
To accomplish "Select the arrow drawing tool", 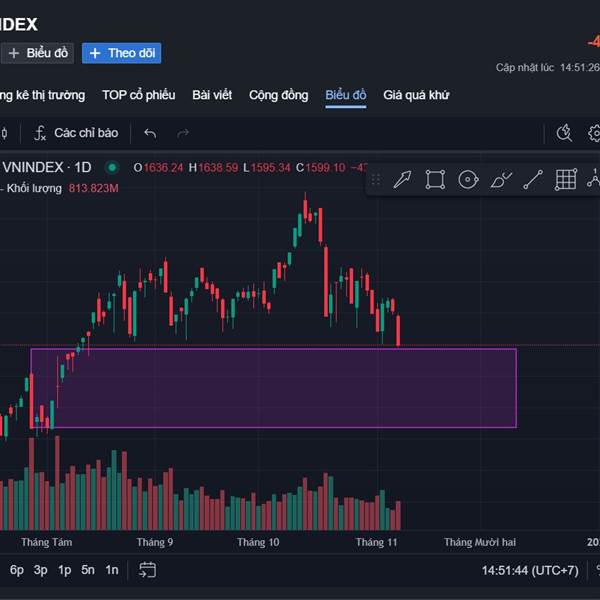I will coord(402,179).
